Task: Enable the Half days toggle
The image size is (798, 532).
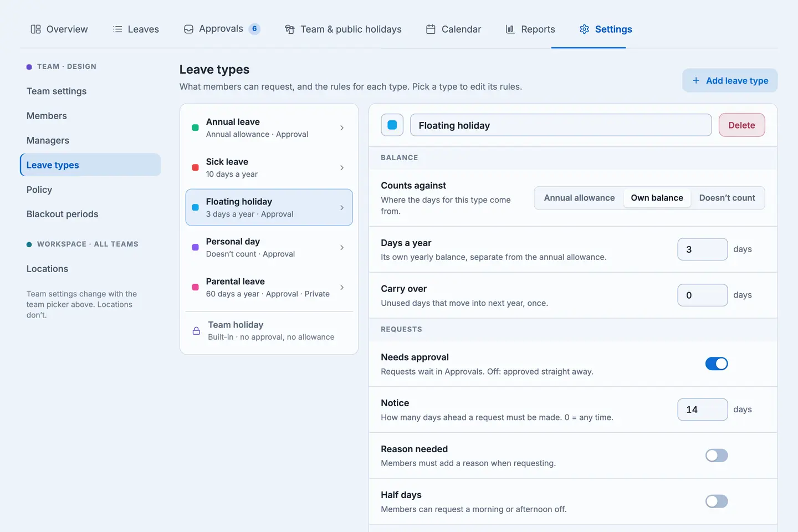Action: point(717,502)
